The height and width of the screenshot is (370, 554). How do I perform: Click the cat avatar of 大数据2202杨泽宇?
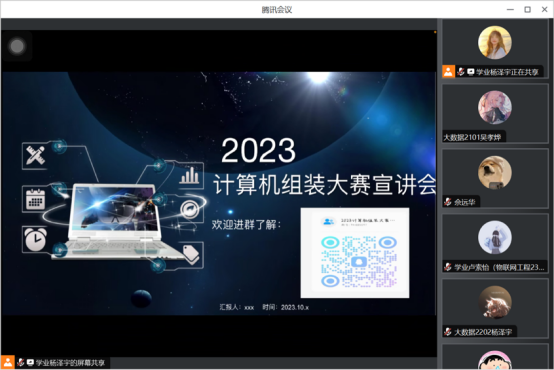tap(495, 303)
